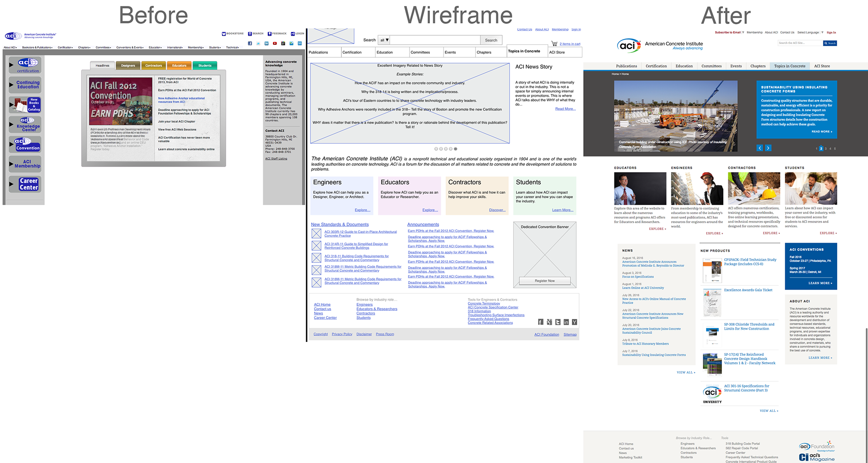Image resolution: width=868 pixels, height=463 pixels.
Task: Open the Facebook icon in the Before site
Action: [250, 43]
